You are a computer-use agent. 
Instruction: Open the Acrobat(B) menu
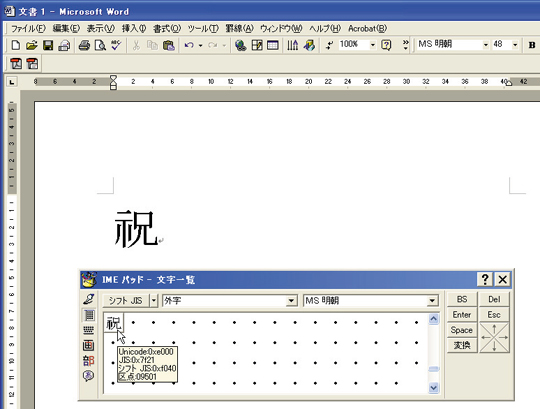367,29
